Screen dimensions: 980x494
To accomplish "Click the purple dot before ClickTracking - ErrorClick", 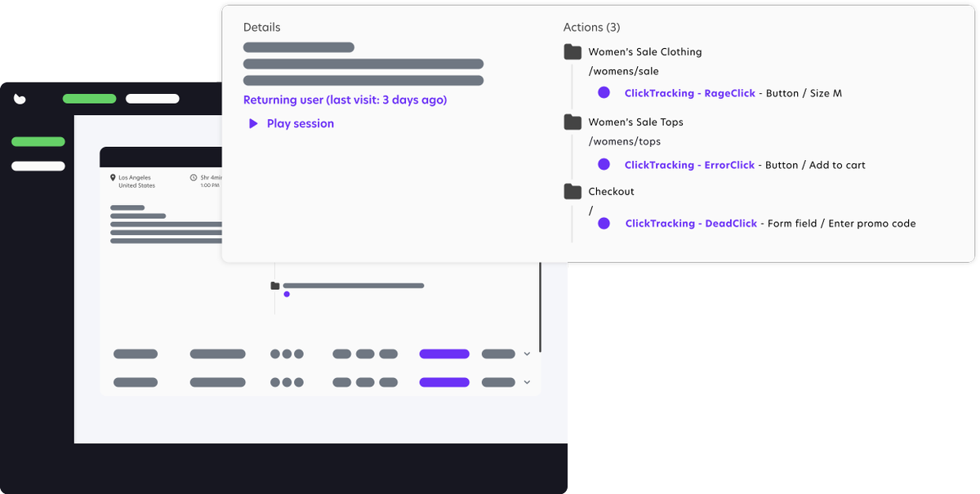I will point(604,164).
